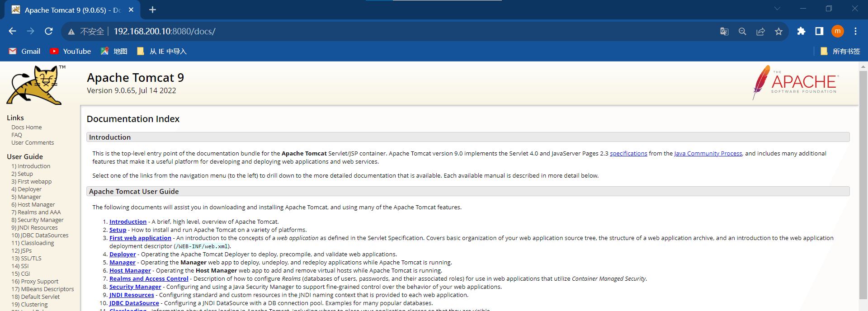Open sidebar item 17) MBeans Descriptors
The width and height of the screenshot is (868, 311).
(42, 289)
